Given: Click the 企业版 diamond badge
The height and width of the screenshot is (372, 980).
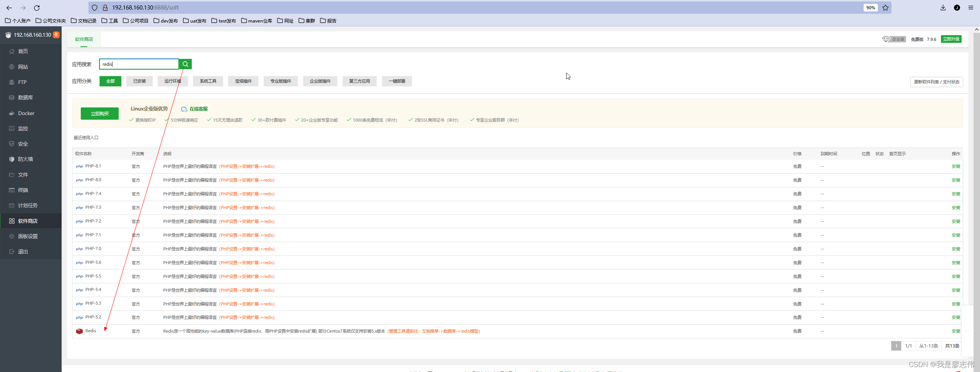Looking at the screenshot, I should pos(894,39).
